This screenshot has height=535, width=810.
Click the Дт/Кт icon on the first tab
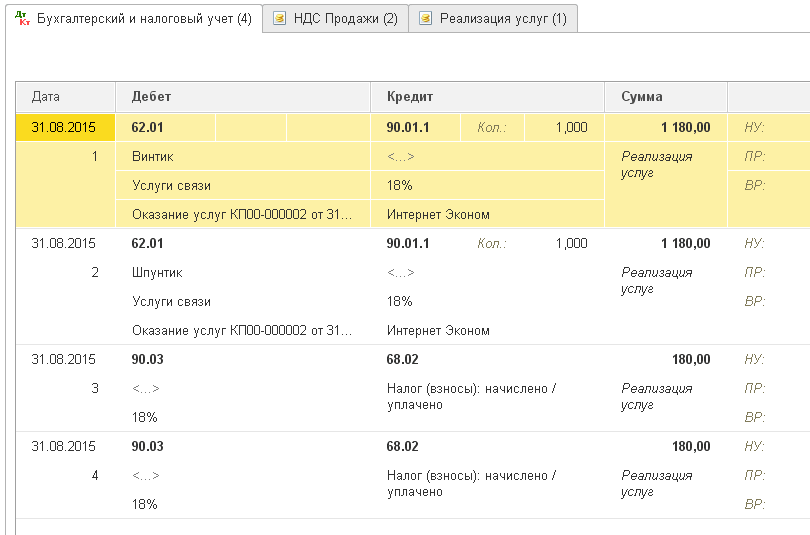tap(23, 19)
